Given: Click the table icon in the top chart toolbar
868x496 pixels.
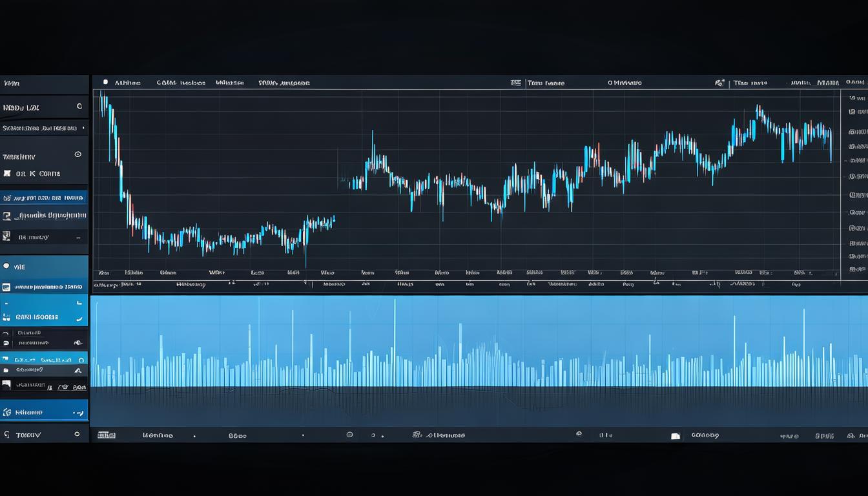Looking at the screenshot, I should coord(515,83).
